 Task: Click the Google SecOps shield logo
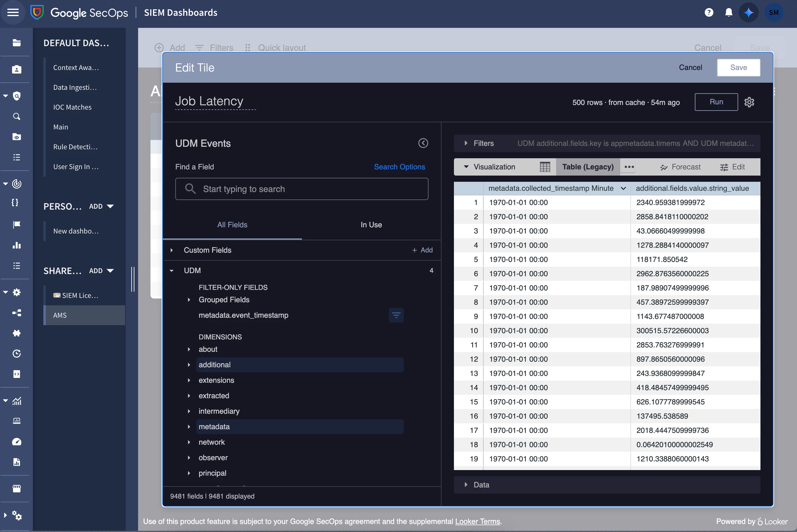coord(37,13)
